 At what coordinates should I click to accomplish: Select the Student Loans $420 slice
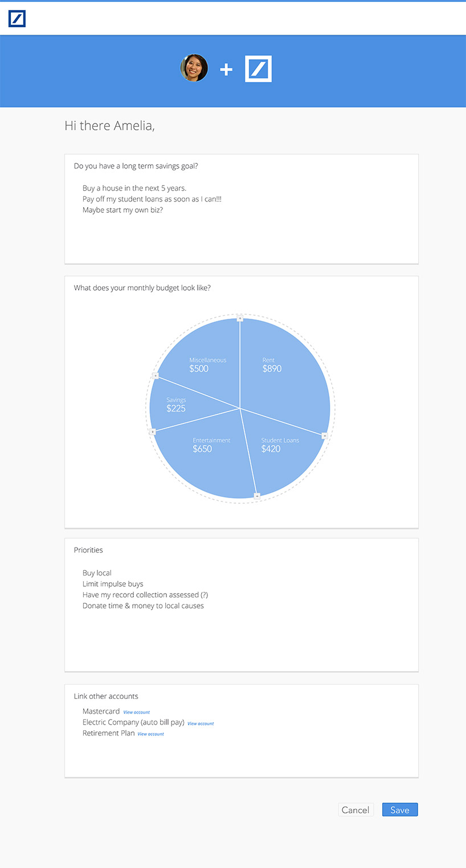[279, 450]
